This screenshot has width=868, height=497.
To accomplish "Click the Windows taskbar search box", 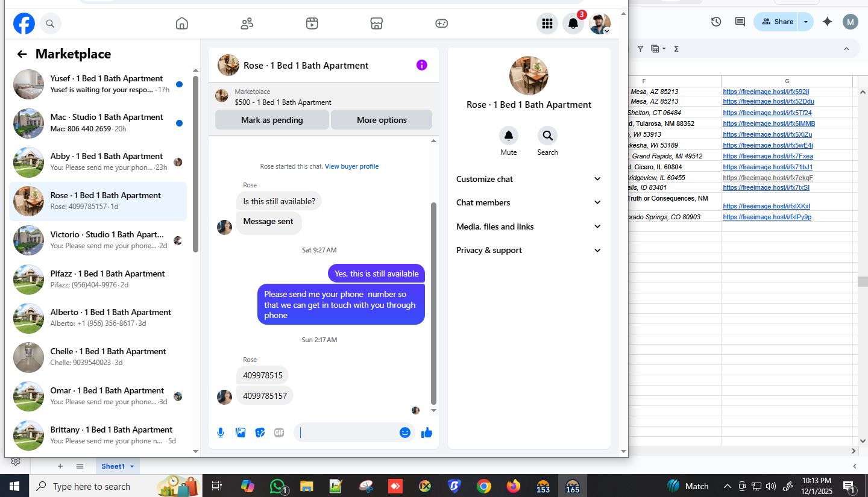I will pos(115,486).
